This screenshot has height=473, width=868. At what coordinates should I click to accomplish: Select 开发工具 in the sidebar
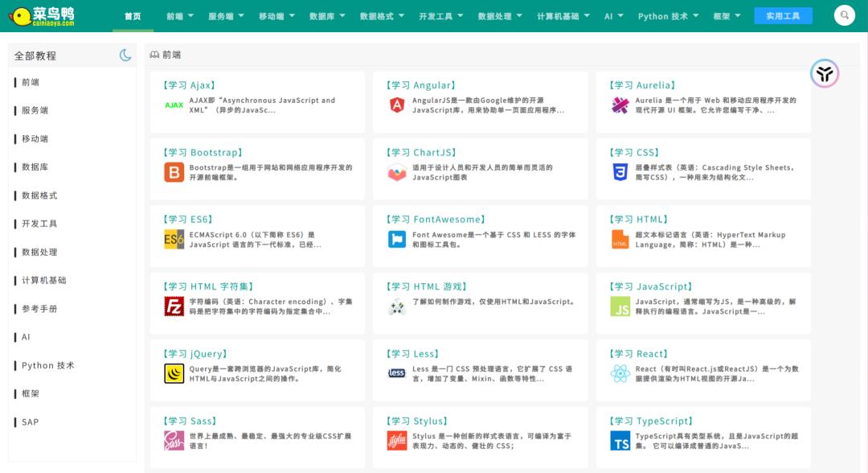pos(39,224)
